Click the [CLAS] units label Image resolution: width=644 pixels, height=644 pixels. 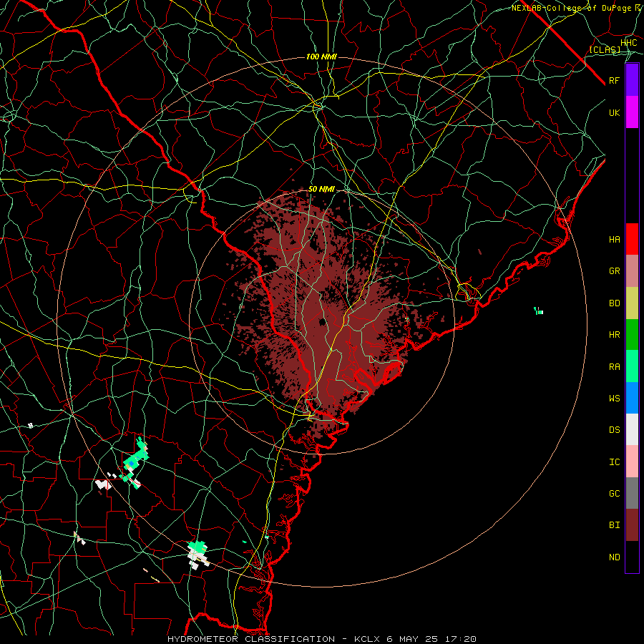(x=605, y=49)
